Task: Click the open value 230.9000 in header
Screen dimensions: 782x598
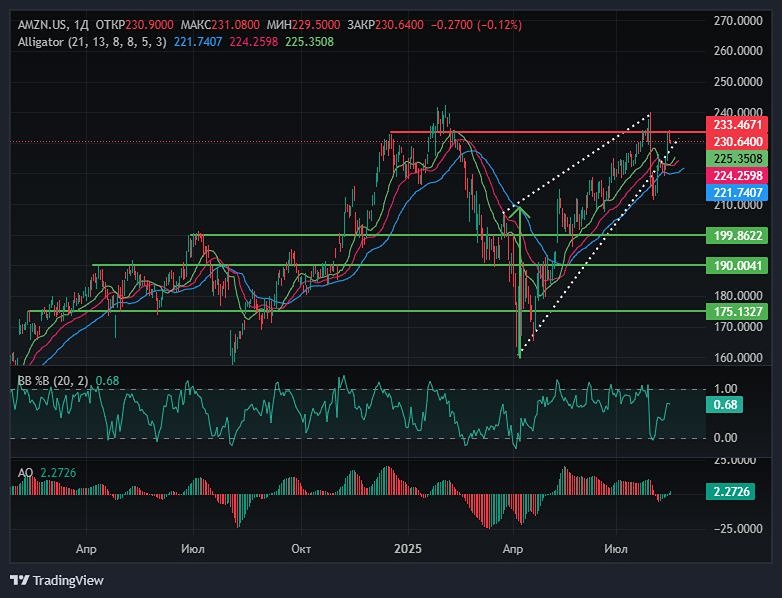Action: click(x=149, y=24)
